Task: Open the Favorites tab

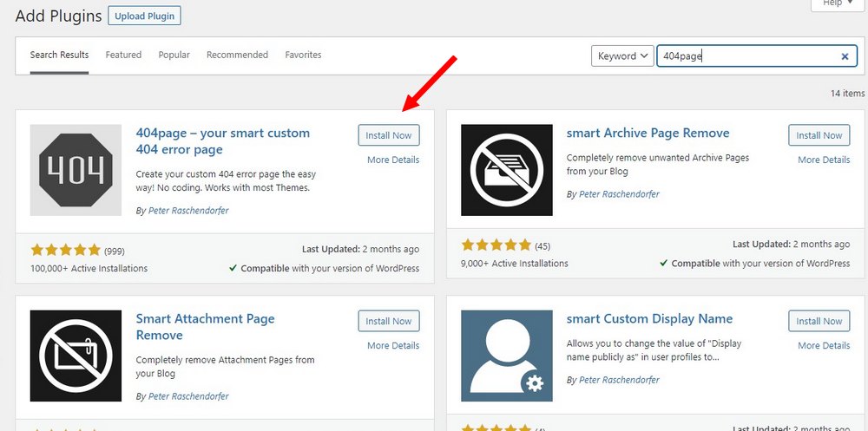Action: (303, 55)
